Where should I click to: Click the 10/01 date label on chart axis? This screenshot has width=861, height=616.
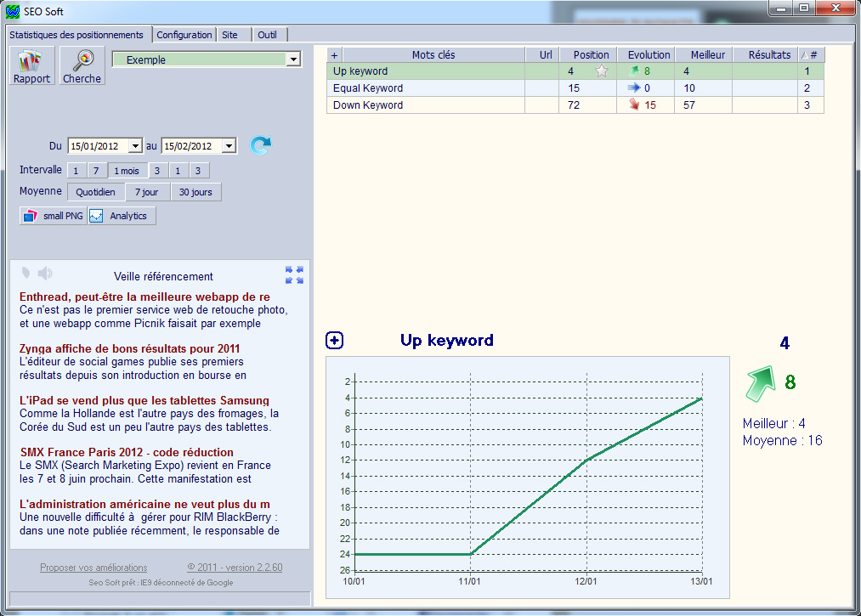pyautogui.click(x=354, y=581)
